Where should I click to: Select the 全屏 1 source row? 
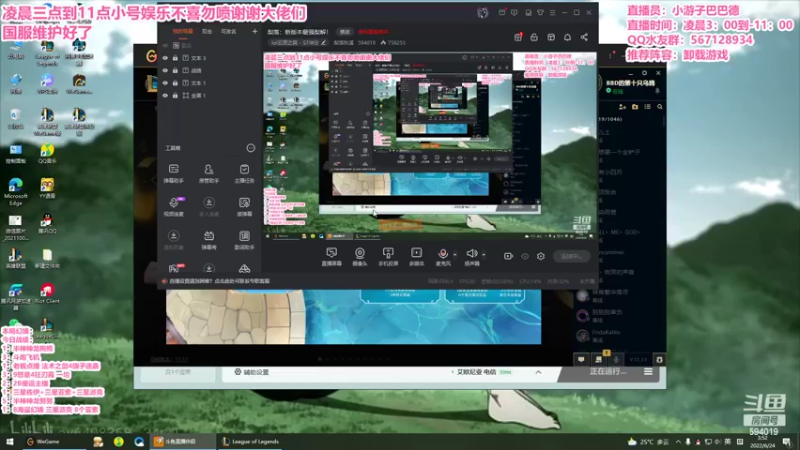(209, 95)
